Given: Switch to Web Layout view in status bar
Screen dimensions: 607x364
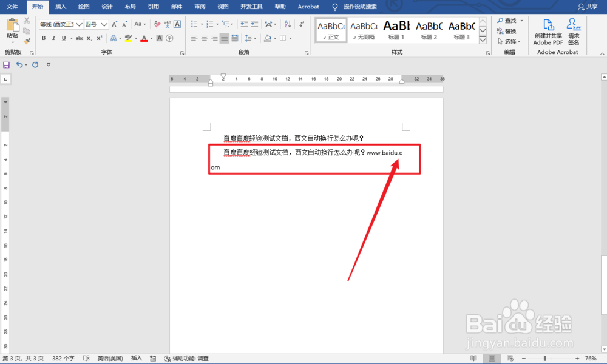Looking at the screenshot, I should pos(510,358).
